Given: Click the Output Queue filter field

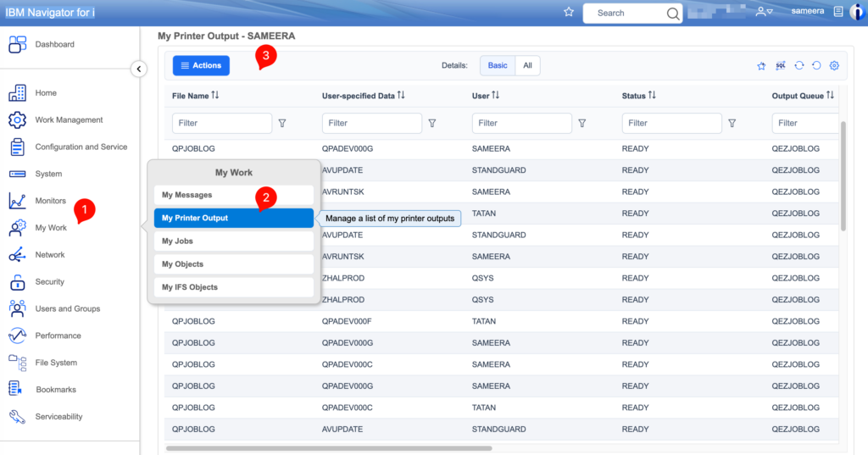Looking at the screenshot, I should (805, 124).
